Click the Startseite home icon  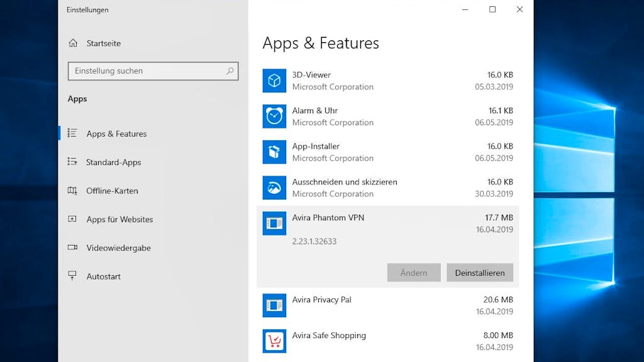pyautogui.click(x=73, y=43)
